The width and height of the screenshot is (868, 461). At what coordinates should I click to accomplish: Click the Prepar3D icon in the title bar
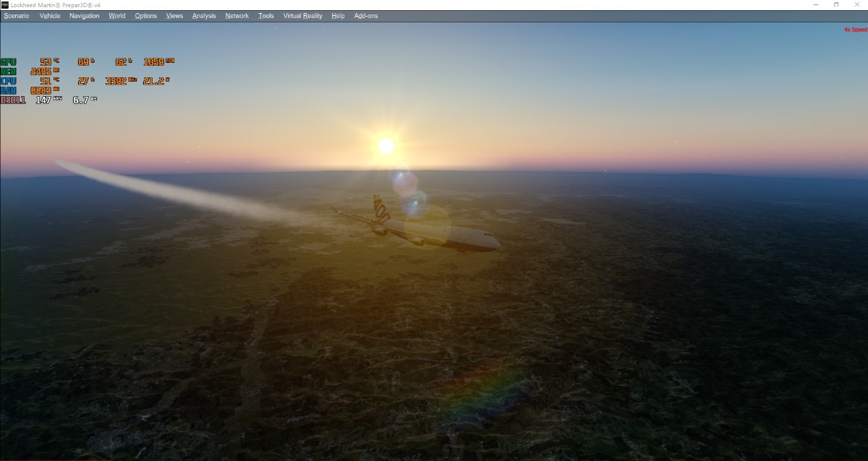click(7, 4)
